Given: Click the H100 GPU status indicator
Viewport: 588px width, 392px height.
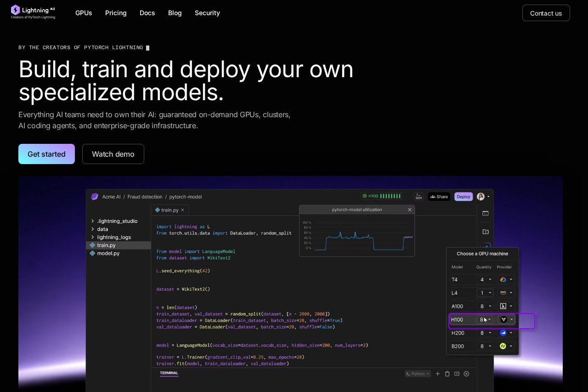Looking at the screenshot, I should coord(381,196).
